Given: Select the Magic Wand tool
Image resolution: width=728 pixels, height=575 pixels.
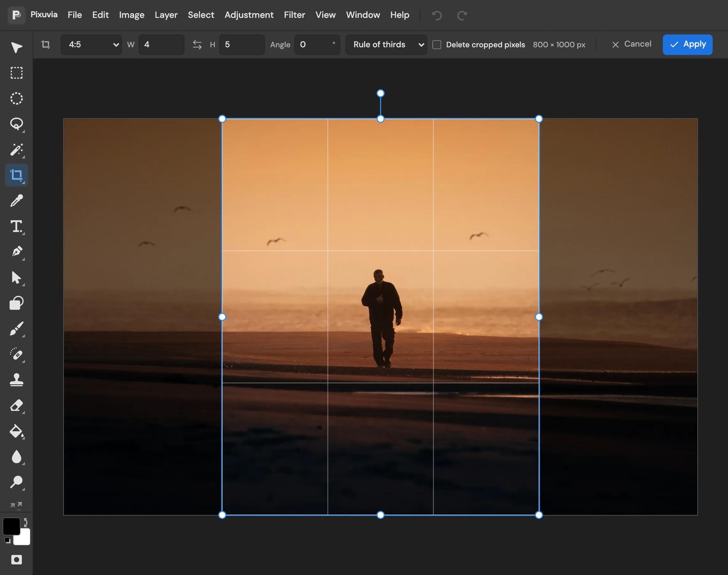Looking at the screenshot, I should pyautogui.click(x=16, y=150).
